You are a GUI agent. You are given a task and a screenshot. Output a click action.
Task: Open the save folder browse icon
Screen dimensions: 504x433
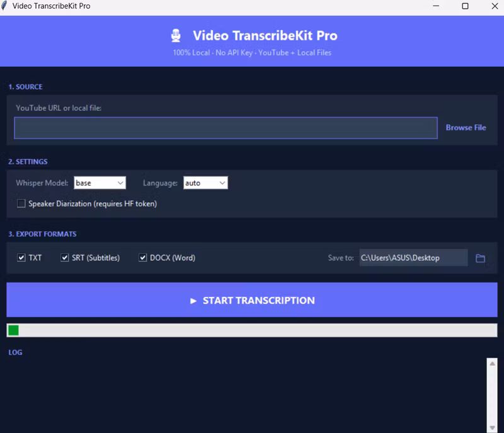point(480,258)
